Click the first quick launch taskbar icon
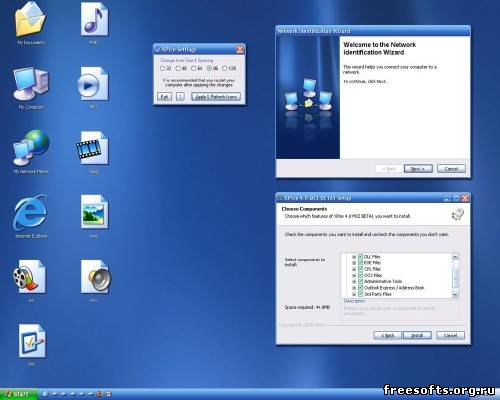Image resolution: width=500 pixels, height=400 pixels. pyautogui.click(x=45, y=394)
